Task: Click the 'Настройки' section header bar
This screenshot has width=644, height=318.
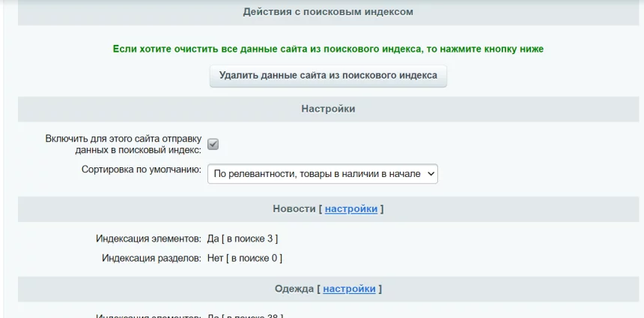Action: (x=328, y=109)
